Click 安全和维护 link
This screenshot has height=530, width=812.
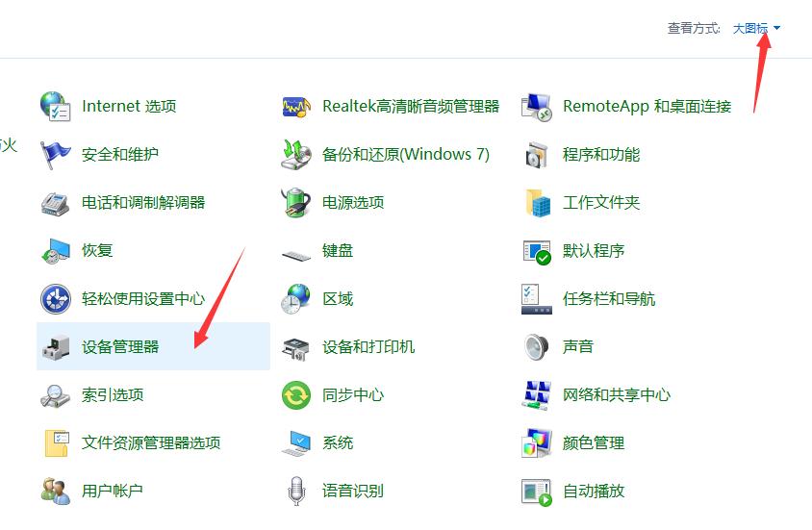point(120,154)
